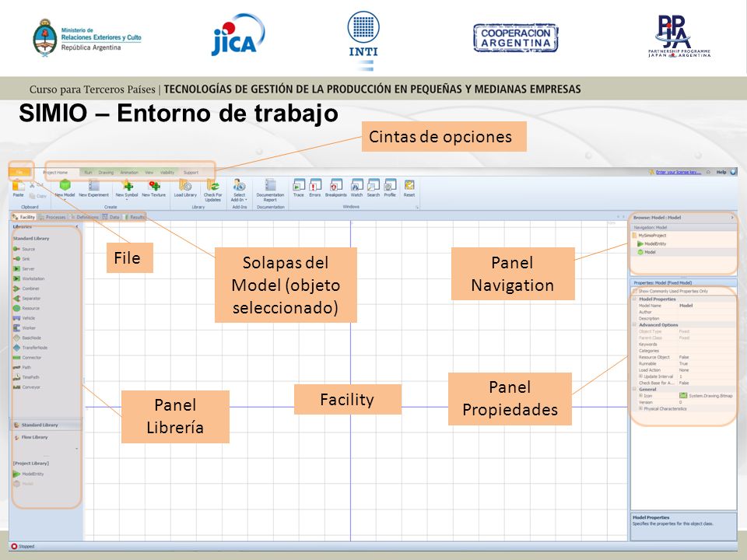Select the Sink object in Standard Library
The height and width of the screenshot is (560, 747).
click(x=22, y=259)
